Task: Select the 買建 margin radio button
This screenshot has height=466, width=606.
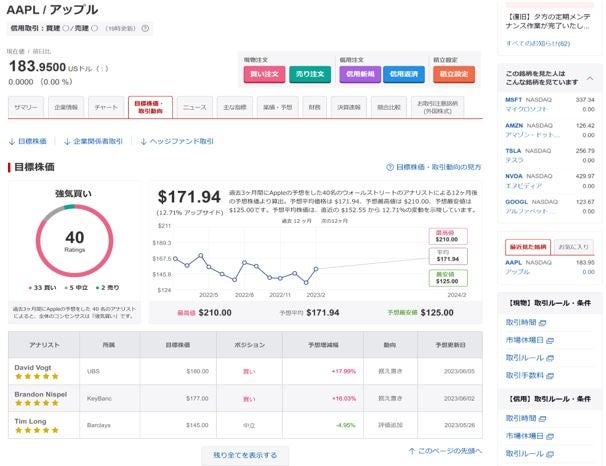Action: tap(65, 29)
